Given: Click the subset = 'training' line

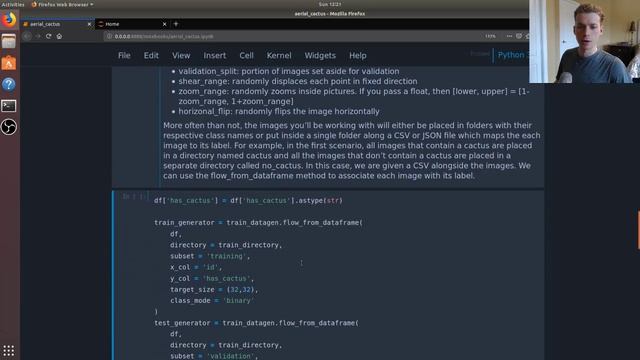Looking at the screenshot, I should click(210, 256).
